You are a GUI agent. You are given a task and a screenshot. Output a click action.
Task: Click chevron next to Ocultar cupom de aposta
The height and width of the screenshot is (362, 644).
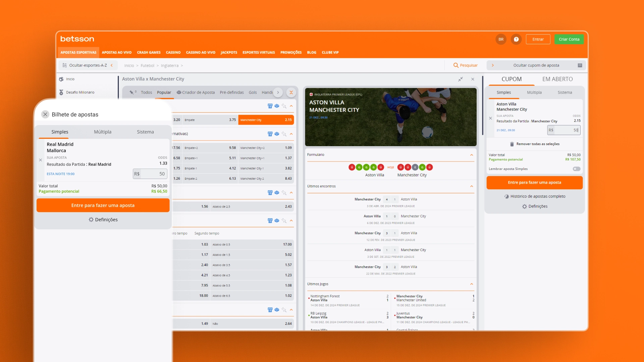[493, 65]
